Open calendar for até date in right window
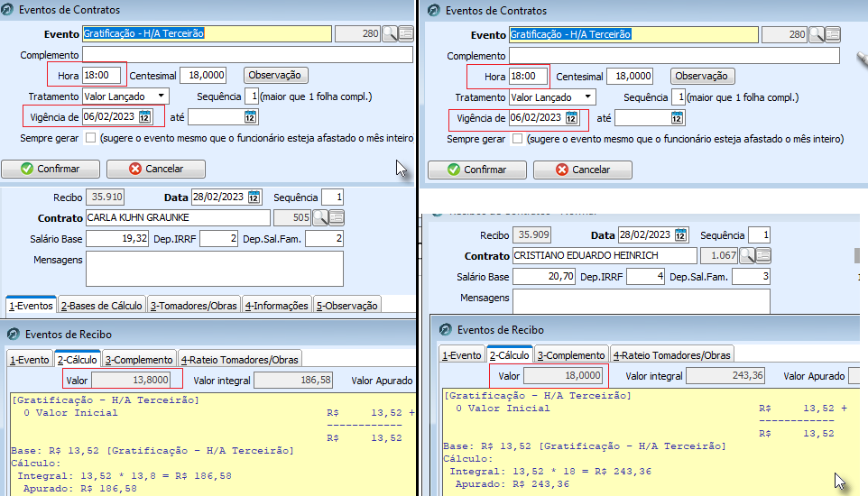The width and height of the screenshot is (868, 496). 677,118
